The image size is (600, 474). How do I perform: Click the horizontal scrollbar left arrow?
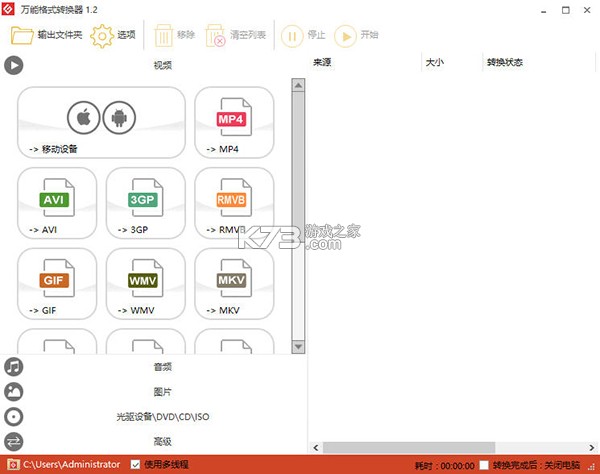316,448
